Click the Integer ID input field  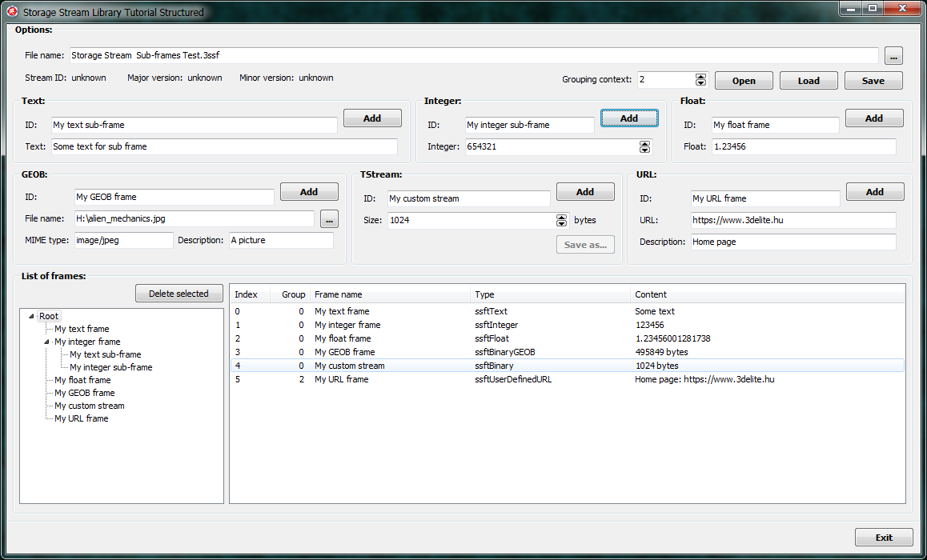(530, 126)
